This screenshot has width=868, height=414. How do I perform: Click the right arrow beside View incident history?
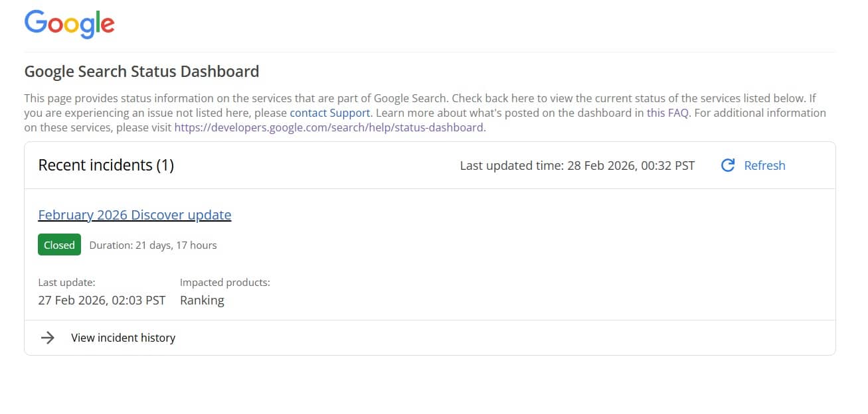[47, 338]
